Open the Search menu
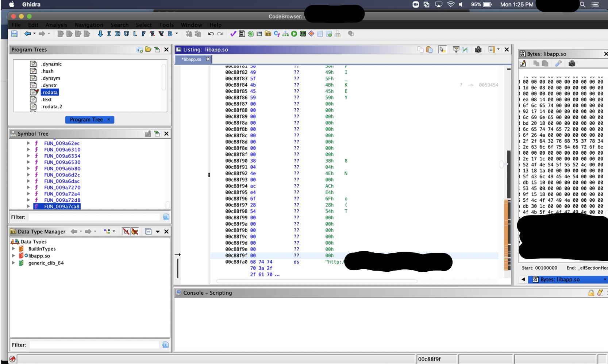 (119, 25)
